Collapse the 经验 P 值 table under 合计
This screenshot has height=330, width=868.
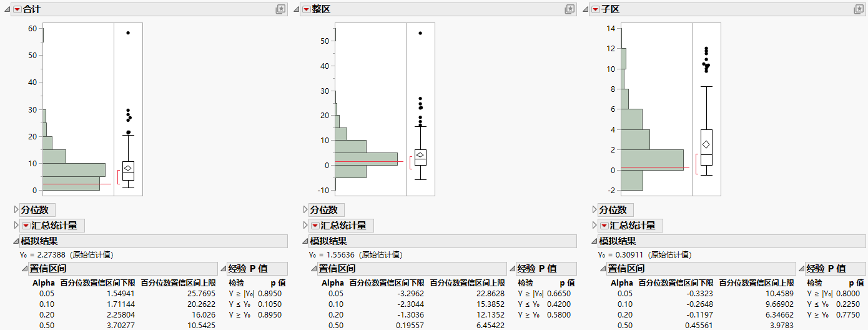[224, 269]
